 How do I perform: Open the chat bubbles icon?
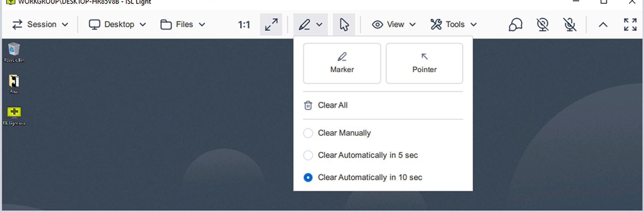(515, 25)
